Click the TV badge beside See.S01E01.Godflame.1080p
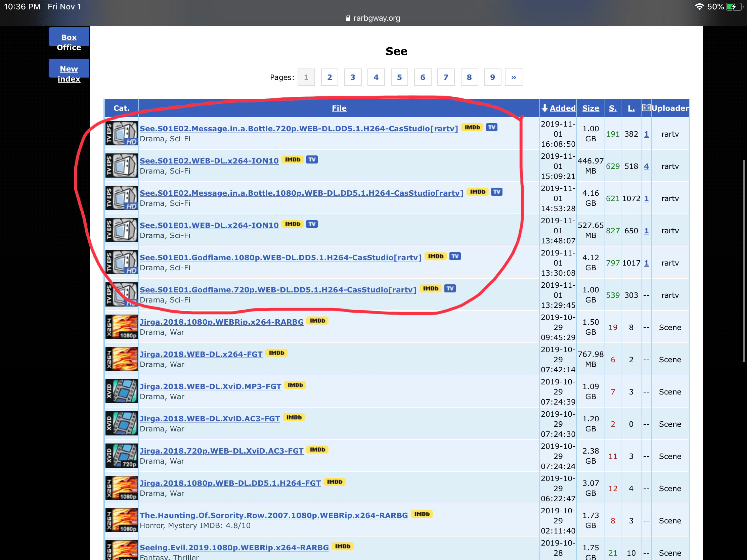 click(x=455, y=256)
